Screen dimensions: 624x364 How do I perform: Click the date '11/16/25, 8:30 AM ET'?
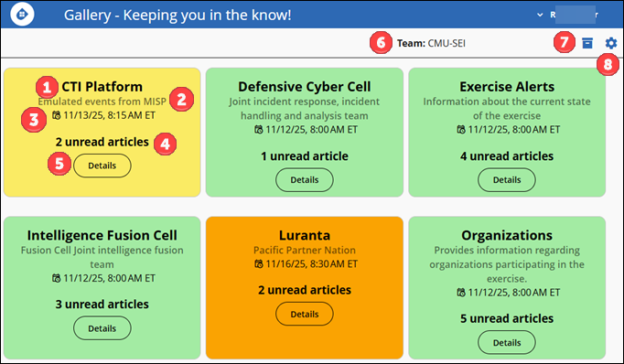(312, 263)
